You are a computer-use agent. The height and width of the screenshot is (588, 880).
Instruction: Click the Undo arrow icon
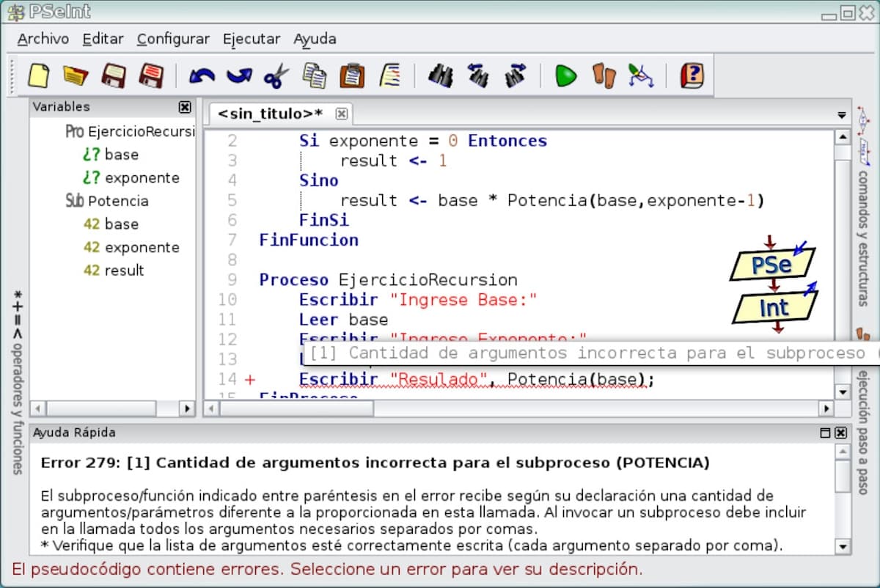tap(202, 76)
